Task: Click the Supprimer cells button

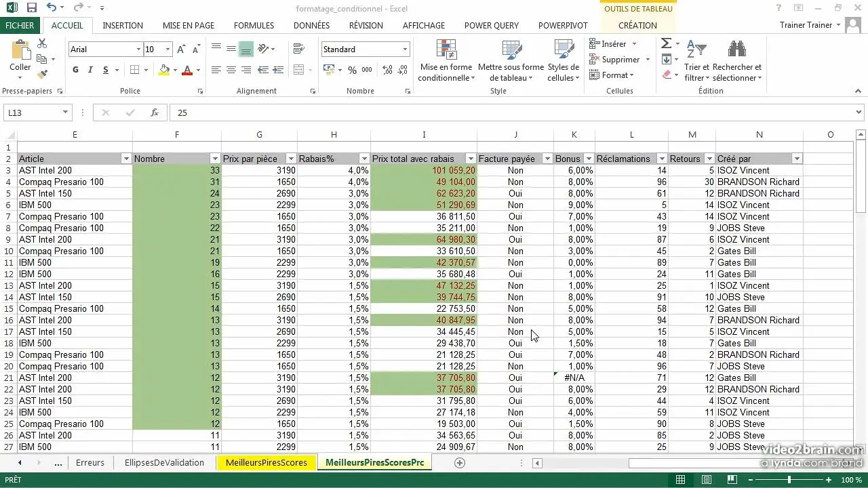Action: pyautogui.click(x=620, y=60)
